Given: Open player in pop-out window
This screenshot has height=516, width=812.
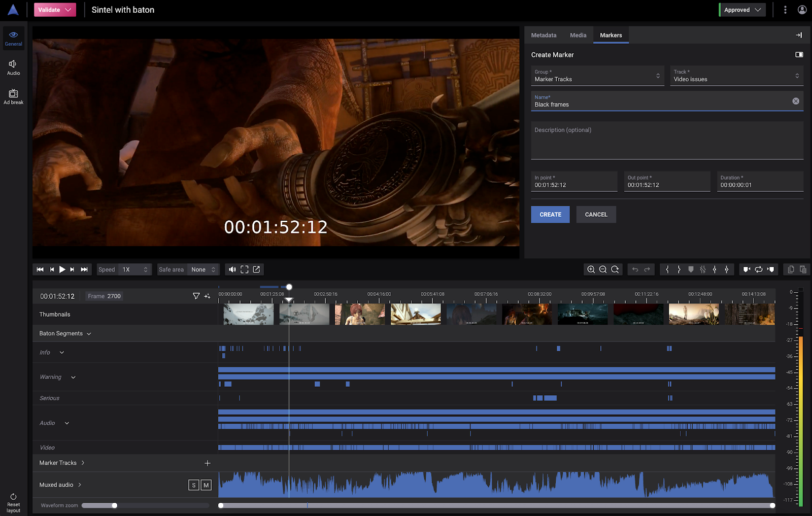Looking at the screenshot, I should coord(257,269).
